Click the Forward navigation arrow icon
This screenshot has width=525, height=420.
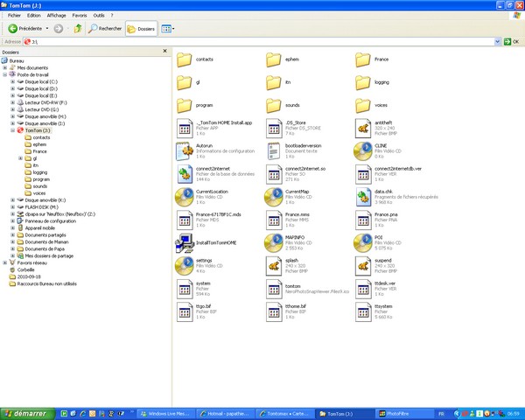[x=59, y=29]
